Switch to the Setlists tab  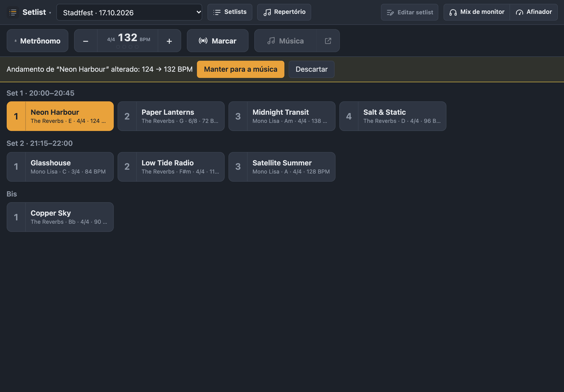[230, 12]
